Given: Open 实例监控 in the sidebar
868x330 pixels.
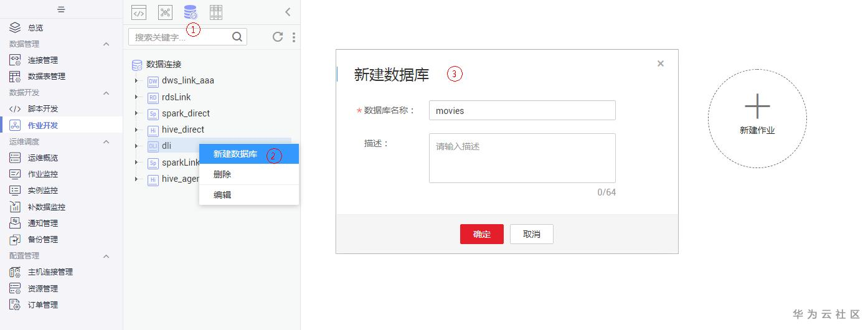Looking at the screenshot, I should [43, 191].
